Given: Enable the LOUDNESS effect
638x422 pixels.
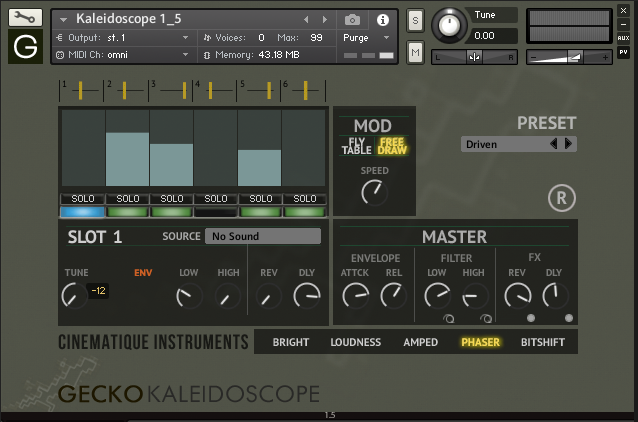Looking at the screenshot, I should (x=356, y=342).
